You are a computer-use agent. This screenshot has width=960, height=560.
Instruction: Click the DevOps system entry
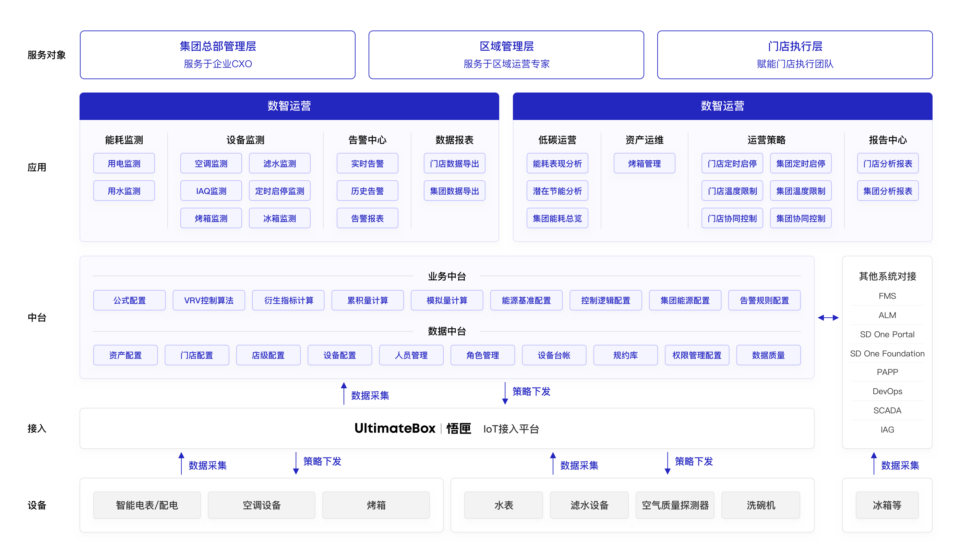coord(887,391)
